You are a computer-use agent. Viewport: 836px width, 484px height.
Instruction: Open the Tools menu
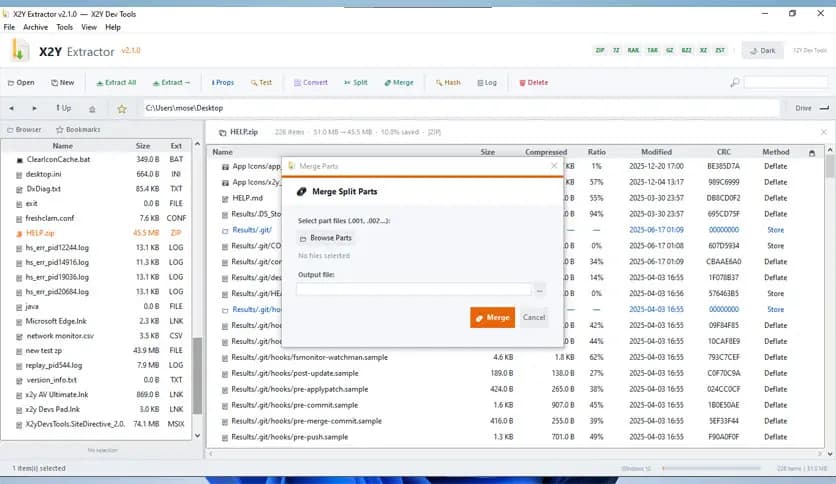click(x=65, y=27)
